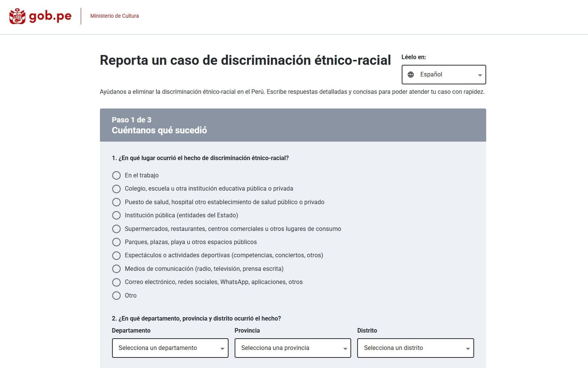Click the globe icon in language selector

tap(411, 75)
